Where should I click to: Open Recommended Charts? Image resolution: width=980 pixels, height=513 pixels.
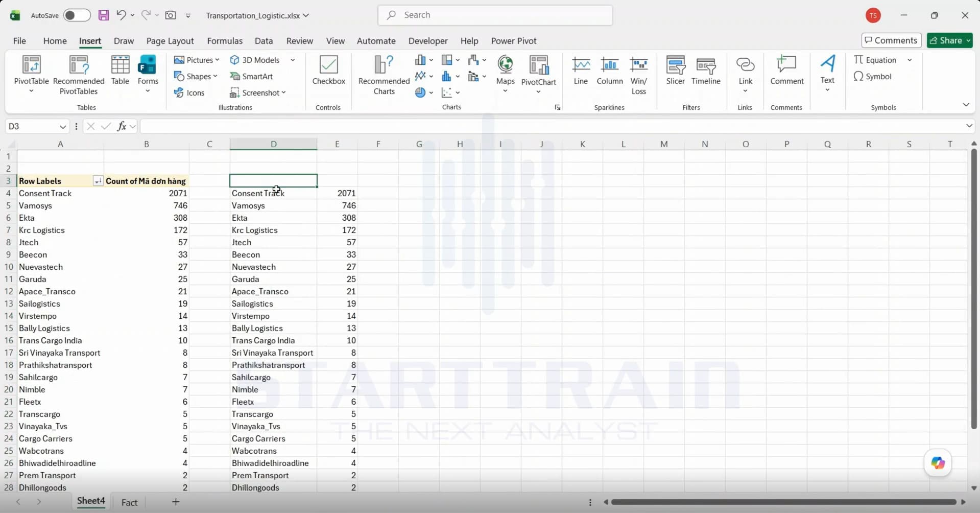pos(384,75)
